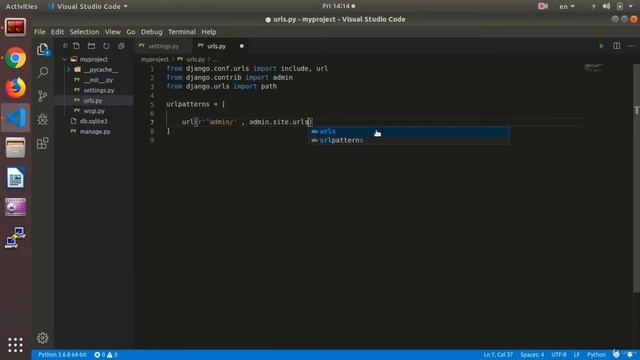Show Applications grid in the dock
Image resolution: width=640 pixels, height=360 pixels.
point(16,345)
